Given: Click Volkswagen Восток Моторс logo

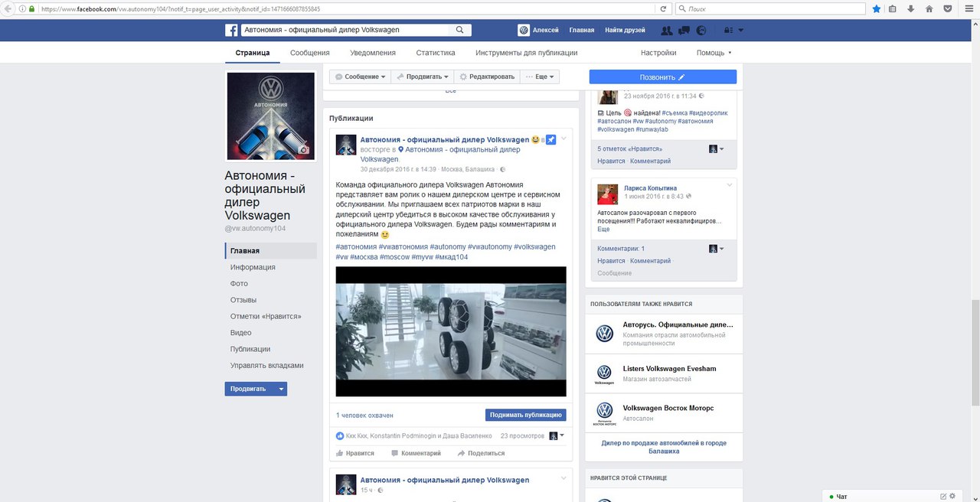Looking at the screenshot, I should coord(605,413).
